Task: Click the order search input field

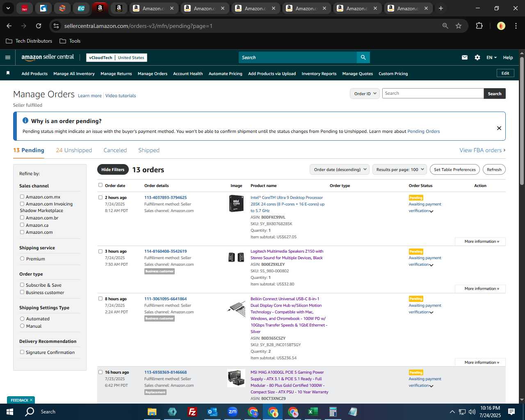Action: click(433, 94)
